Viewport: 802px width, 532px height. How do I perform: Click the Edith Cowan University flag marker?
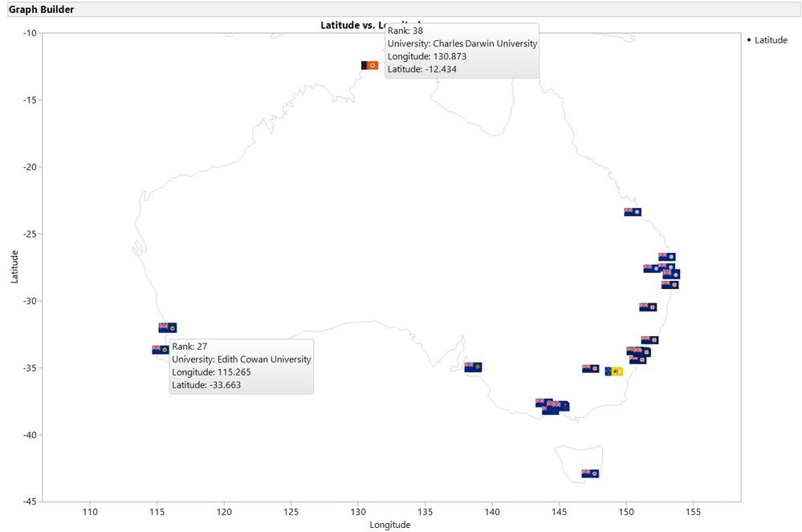(x=161, y=350)
